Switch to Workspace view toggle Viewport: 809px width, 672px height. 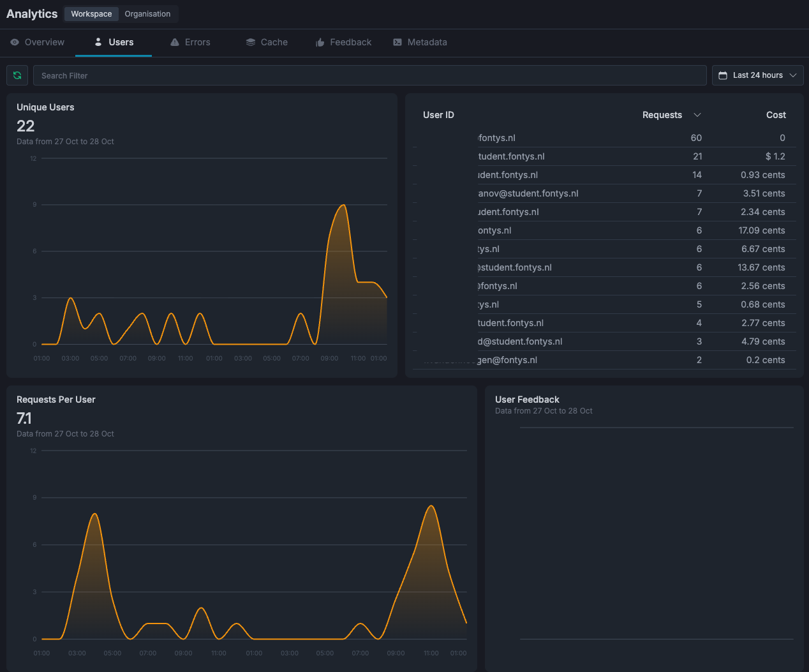pos(91,14)
